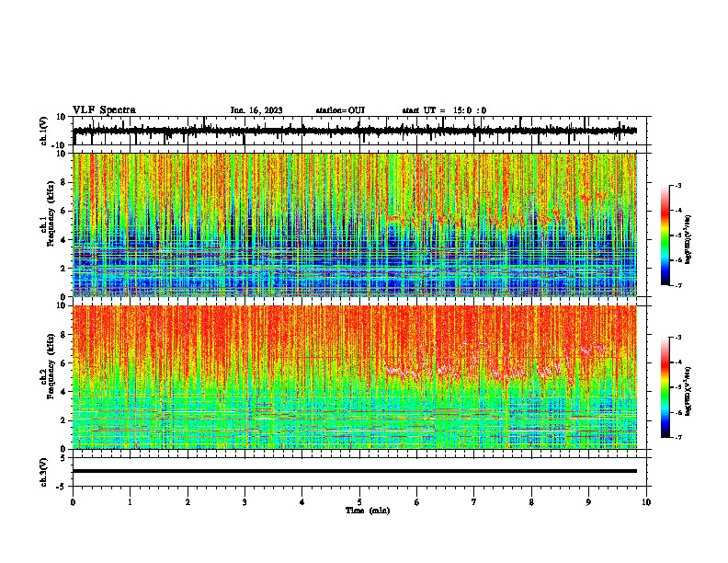Click the "Time (min)" x-axis label
This screenshot has height=563, width=728.
[368, 511]
